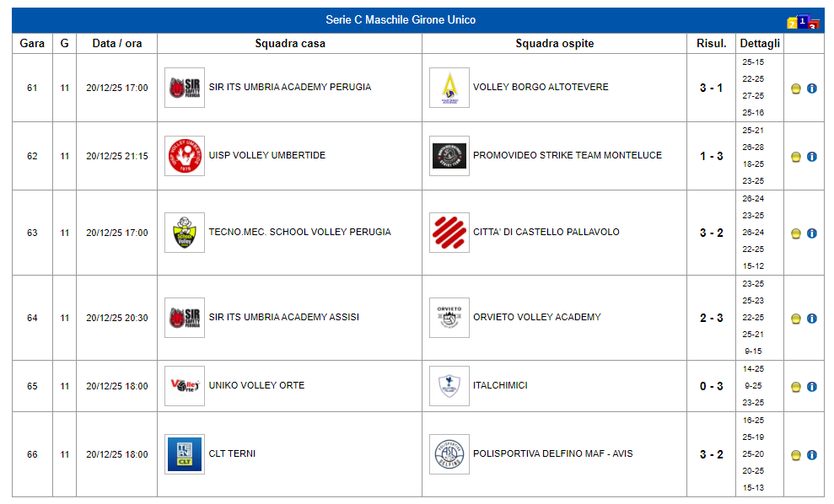Open the info icon for match 65
The width and height of the screenshot is (834, 504).
point(812,387)
